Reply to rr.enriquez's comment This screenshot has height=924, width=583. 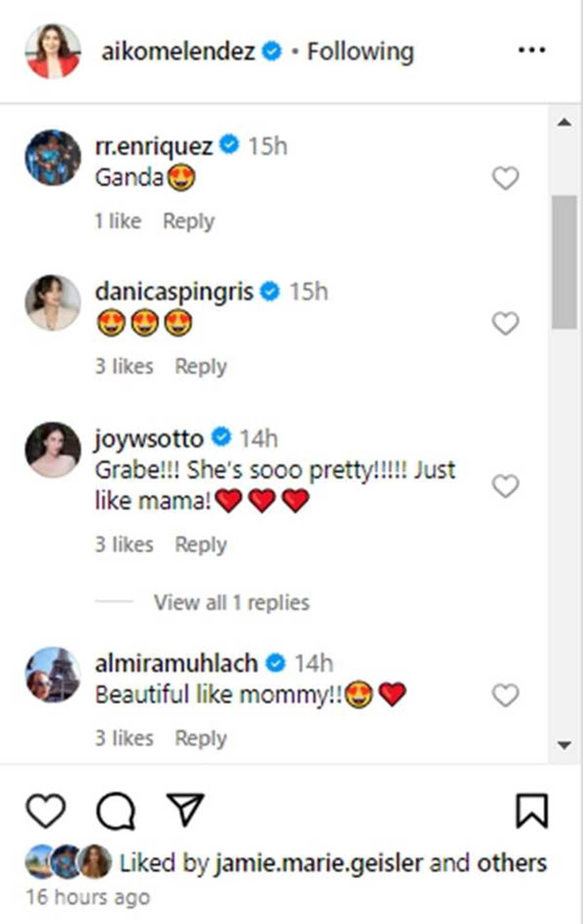[x=188, y=221]
